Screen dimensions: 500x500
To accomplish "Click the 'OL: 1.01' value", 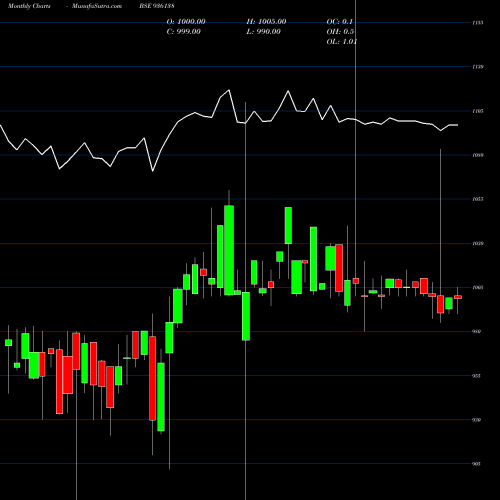I will coord(342,42).
